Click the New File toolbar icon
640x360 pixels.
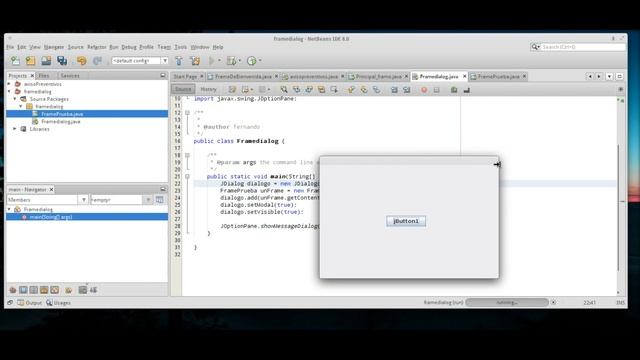15,61
